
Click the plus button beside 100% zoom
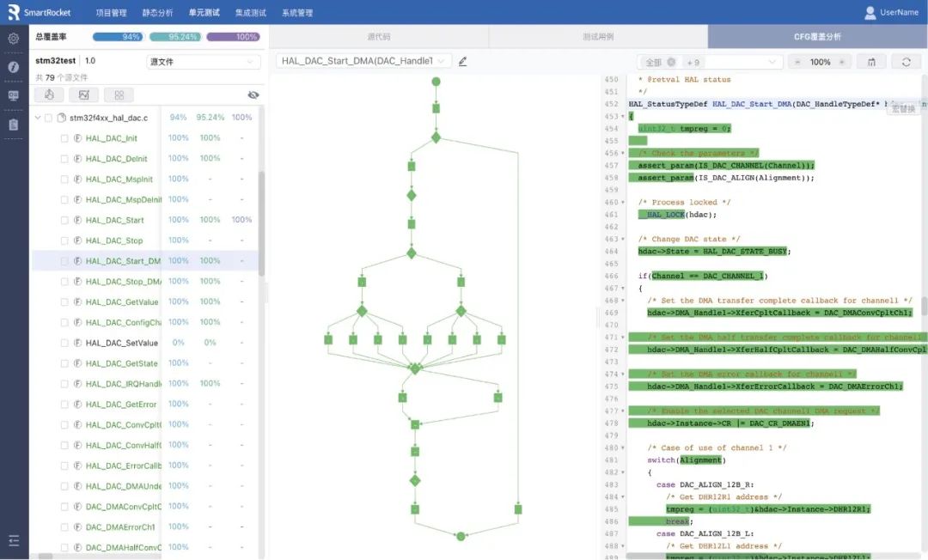(842, 62)
